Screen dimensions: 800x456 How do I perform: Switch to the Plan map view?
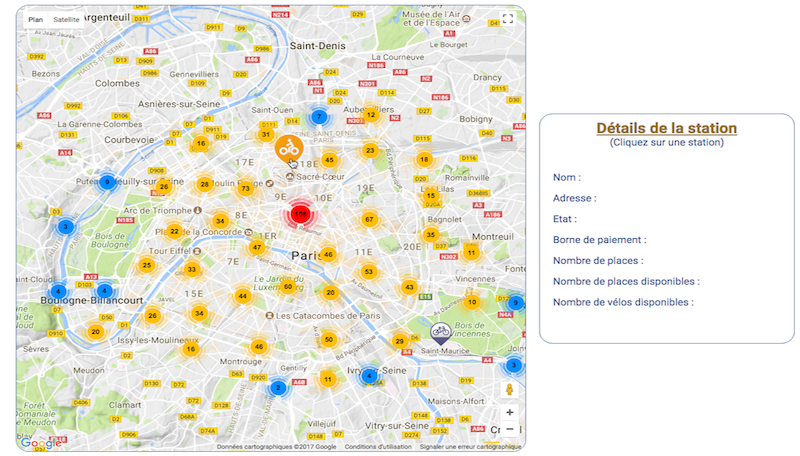click(35, 19)
